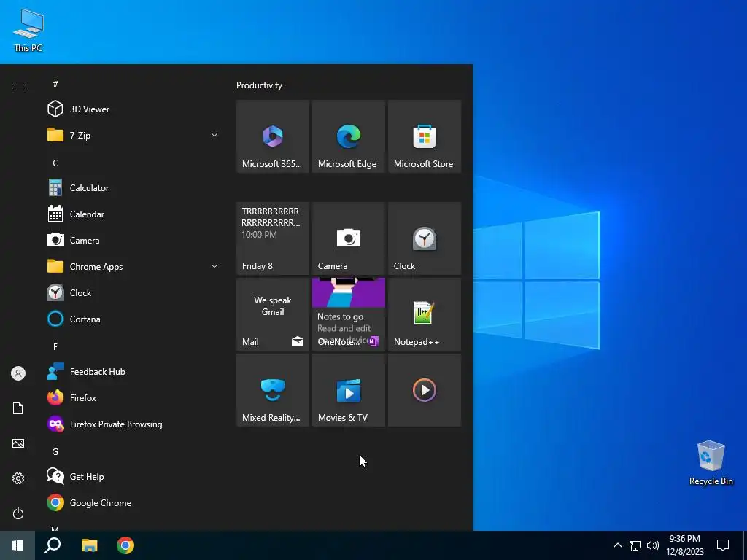Click the unlabeled media player tile
Screen dimensions: 747x560
[x=425, y=390]
